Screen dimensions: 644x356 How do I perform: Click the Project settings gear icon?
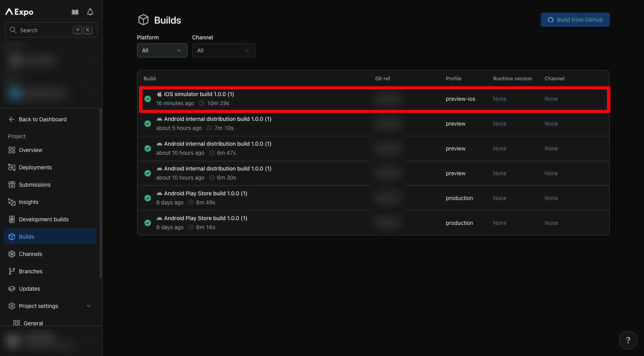12,306
